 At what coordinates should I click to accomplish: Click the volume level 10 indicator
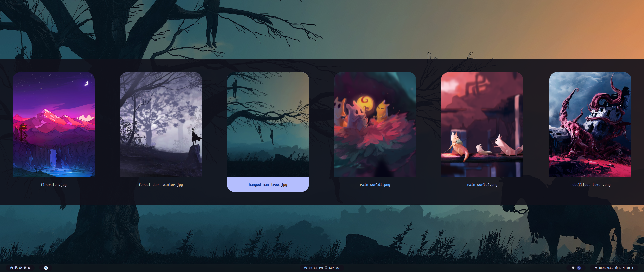tap(628, 268)
